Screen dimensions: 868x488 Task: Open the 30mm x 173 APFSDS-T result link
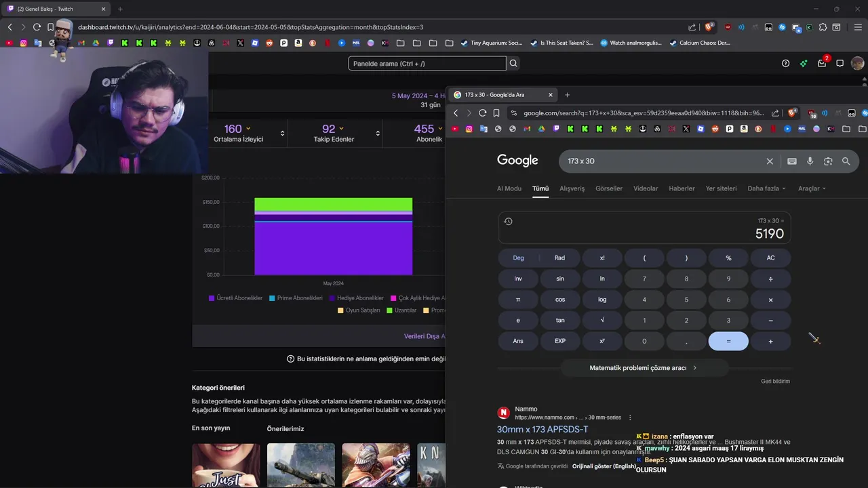point(542,430)
